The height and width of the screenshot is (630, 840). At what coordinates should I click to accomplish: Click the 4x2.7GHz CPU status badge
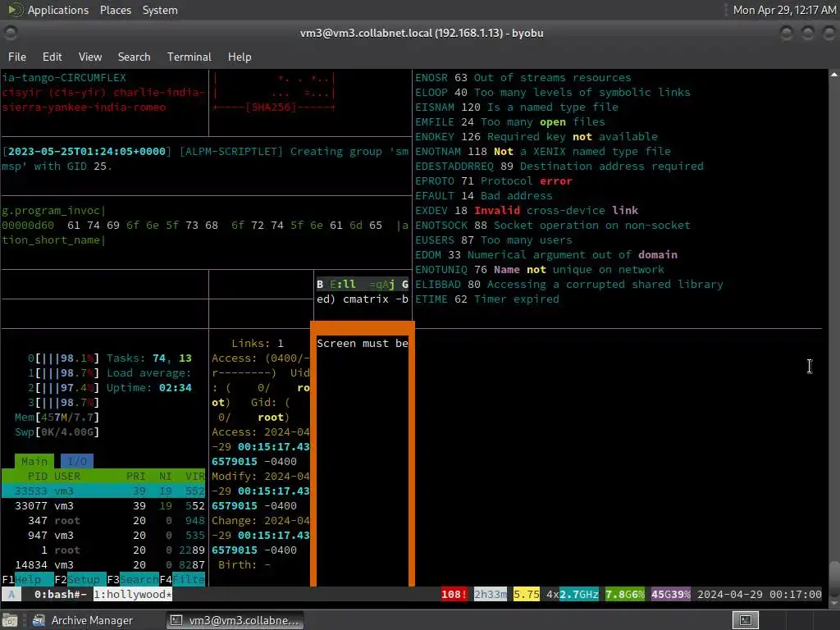pyautogui.click(x=573, y=595)
